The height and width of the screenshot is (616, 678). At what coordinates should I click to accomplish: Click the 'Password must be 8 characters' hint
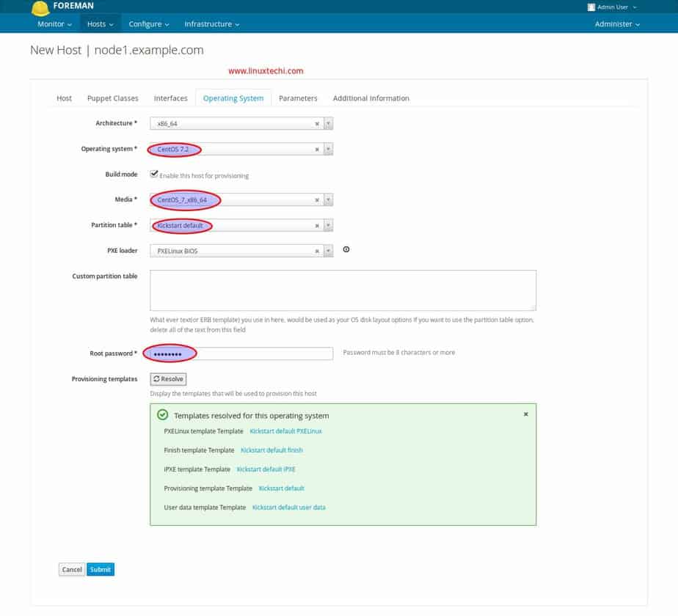(398, 352)
